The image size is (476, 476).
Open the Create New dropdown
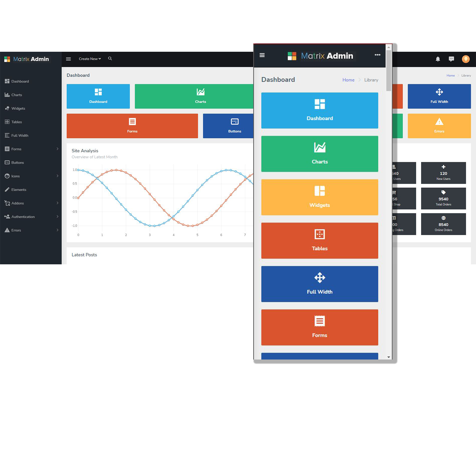pyautogui.click(x=90, y=59)
